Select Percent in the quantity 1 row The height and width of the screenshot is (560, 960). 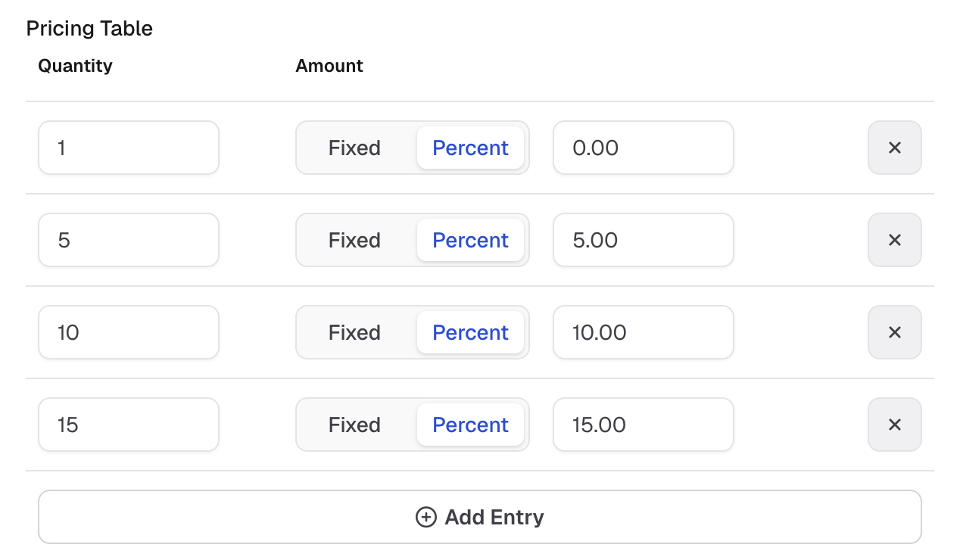tap(470, 148)
